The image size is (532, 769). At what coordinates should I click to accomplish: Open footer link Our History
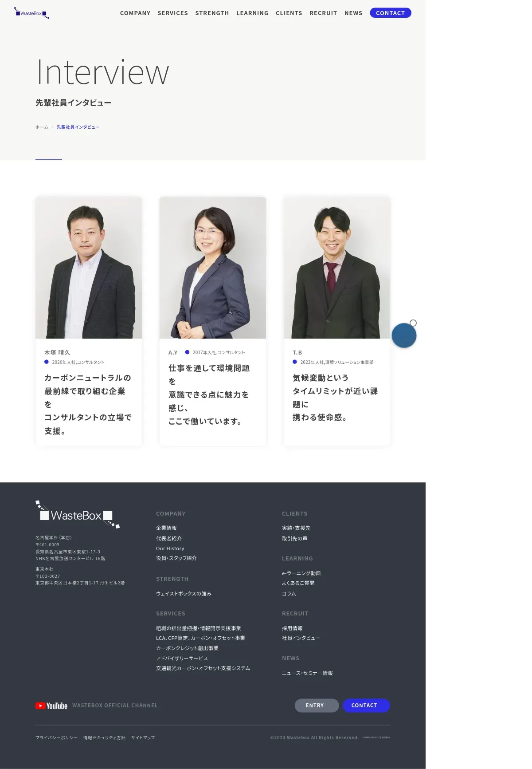pos(170,548)
